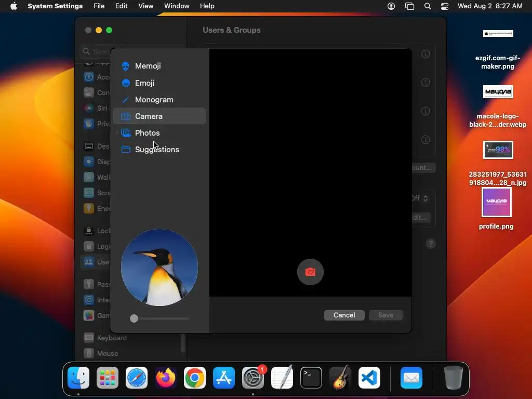Open Mail from the Dock

(x=411, y=378)
